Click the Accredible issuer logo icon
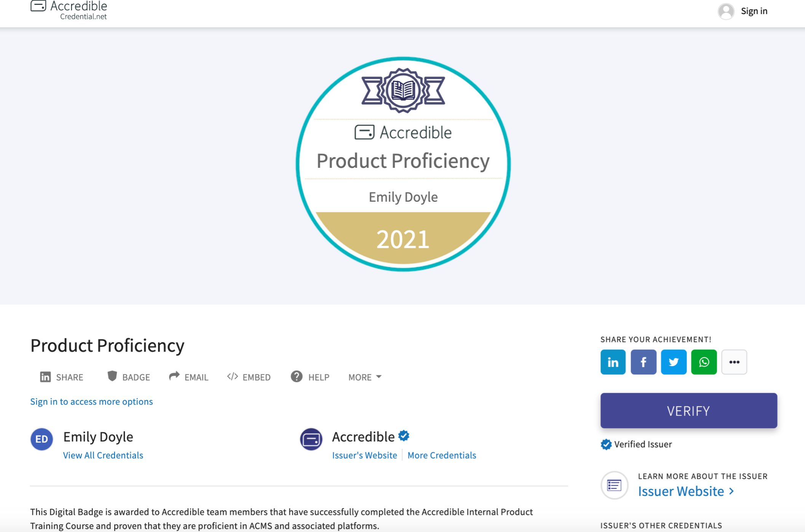This screenshot has height=532, width=805. (311, 439)
